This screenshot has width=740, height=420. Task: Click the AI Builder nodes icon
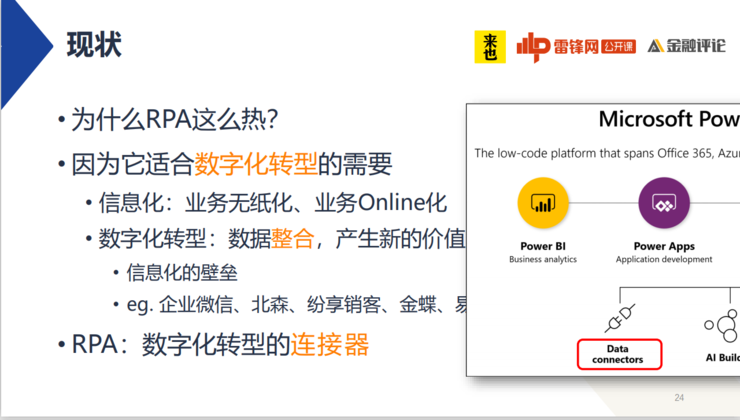pyautogui.click(x=722, y=325)
